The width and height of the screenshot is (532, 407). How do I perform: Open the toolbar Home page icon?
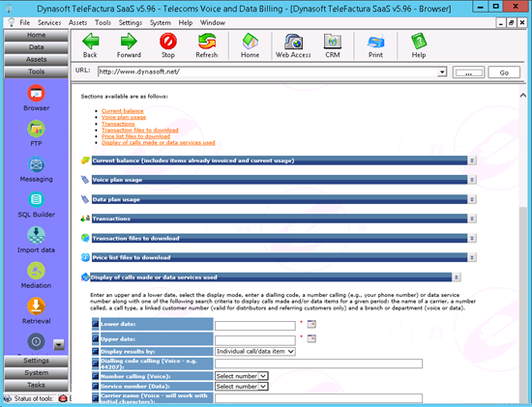(251, 42)
